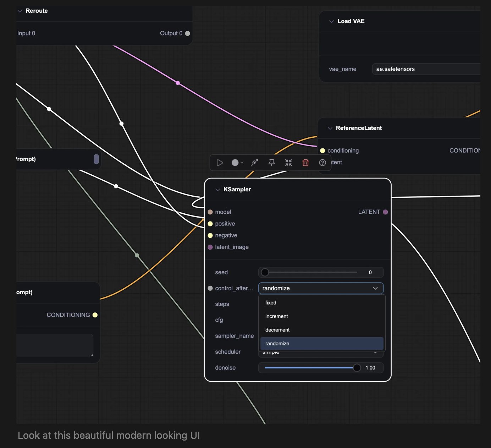
Task: Choose increment option in dropdown list
Action: pos(322,316)
